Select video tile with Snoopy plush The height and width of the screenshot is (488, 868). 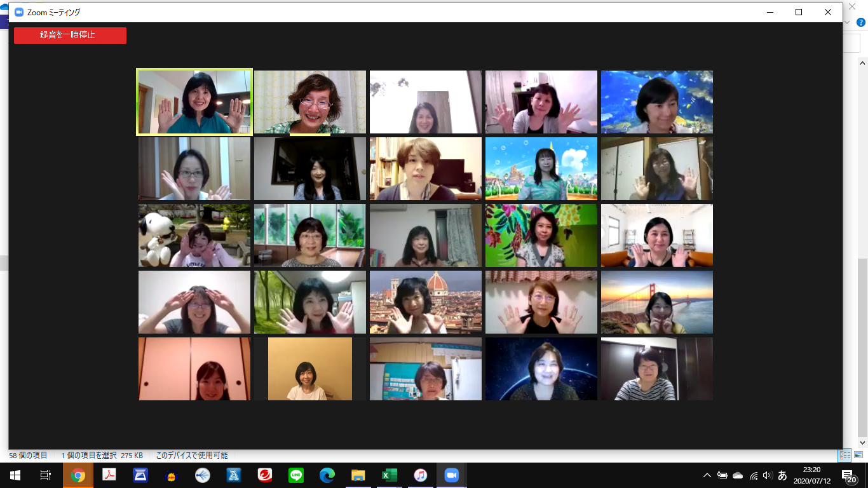pos(194,235)
